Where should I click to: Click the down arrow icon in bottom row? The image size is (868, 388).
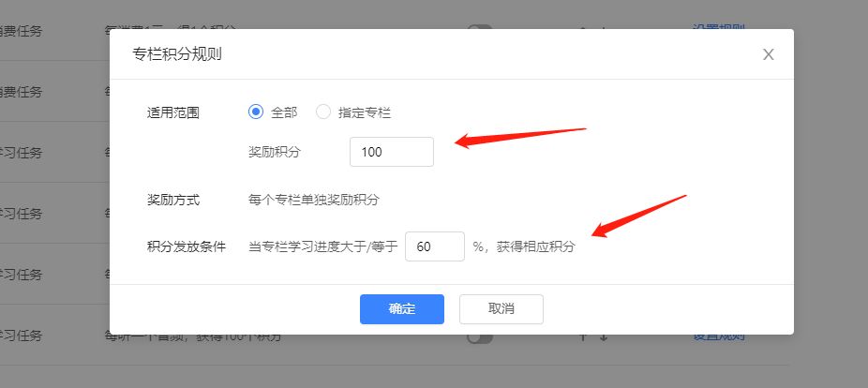pyautogui.click(x=604, y=336)
